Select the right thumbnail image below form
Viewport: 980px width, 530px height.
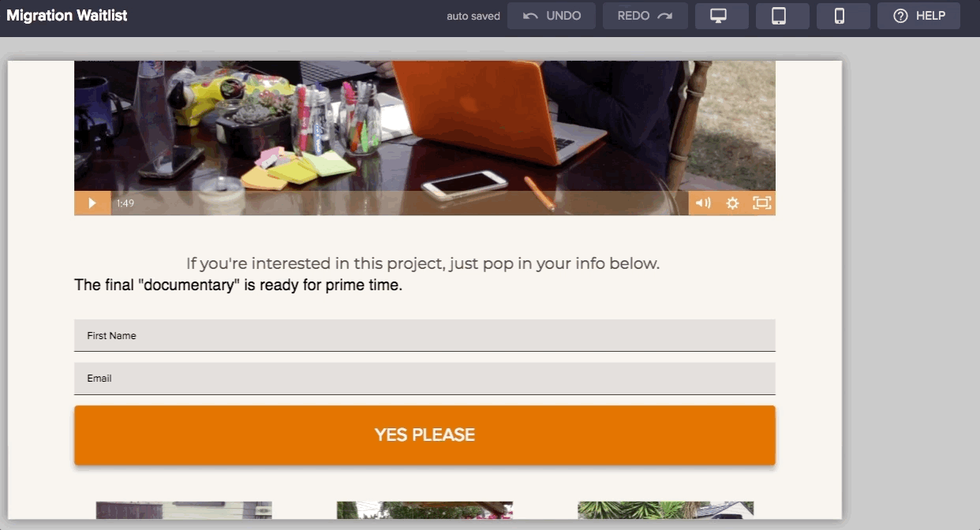665,509
